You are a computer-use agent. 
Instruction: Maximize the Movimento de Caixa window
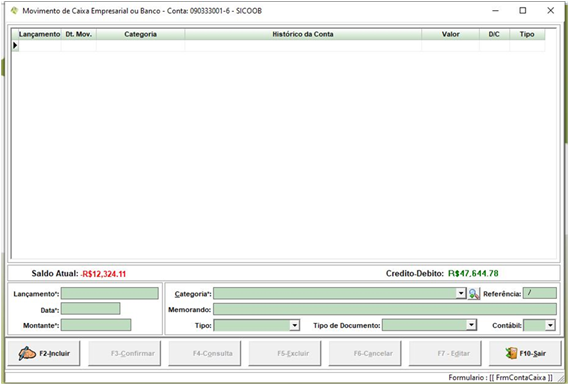[x=523, y=11]
